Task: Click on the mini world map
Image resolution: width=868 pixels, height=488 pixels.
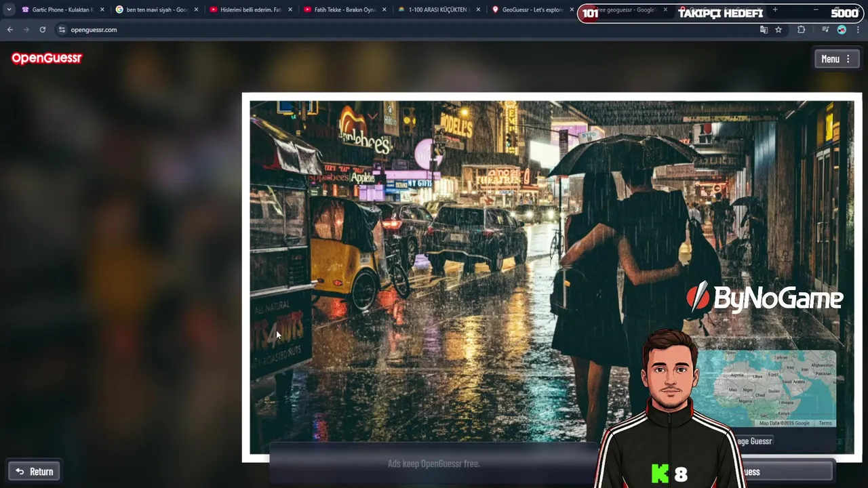Action: [768, 388]
